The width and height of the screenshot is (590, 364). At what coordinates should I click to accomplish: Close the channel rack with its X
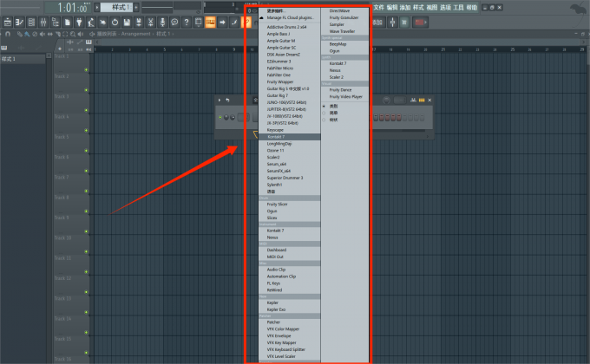429,100
